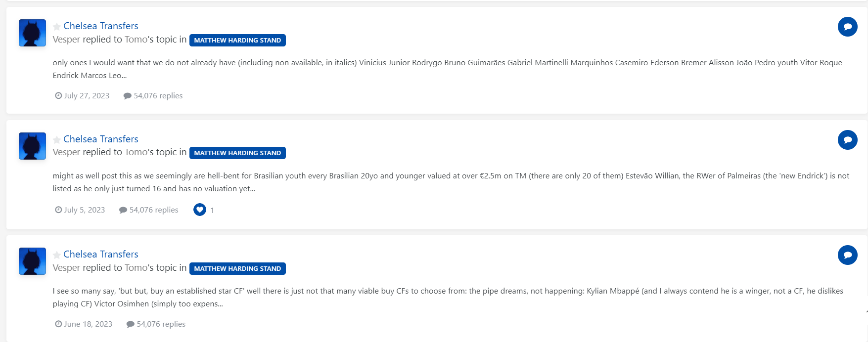Select Matthew Harding Stand badge in first post

pos(237,40)
